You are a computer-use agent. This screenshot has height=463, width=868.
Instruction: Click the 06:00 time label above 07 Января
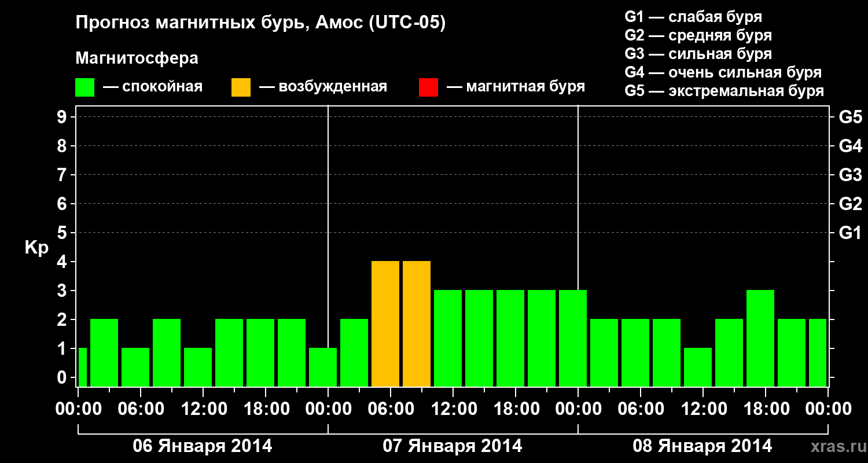coord(391,409)
